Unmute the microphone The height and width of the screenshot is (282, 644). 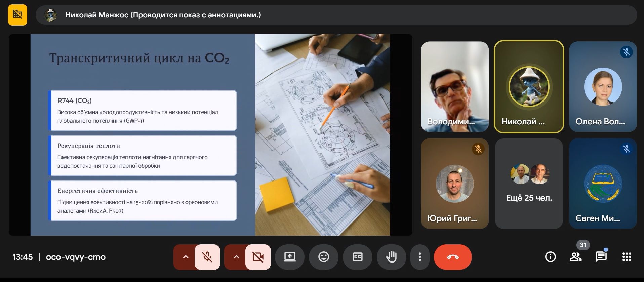point(207,257)
